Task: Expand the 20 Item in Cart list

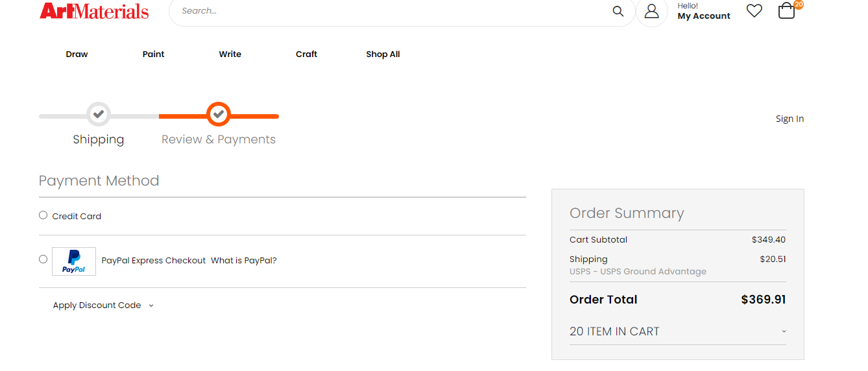Action: click(x=677, y=331)
